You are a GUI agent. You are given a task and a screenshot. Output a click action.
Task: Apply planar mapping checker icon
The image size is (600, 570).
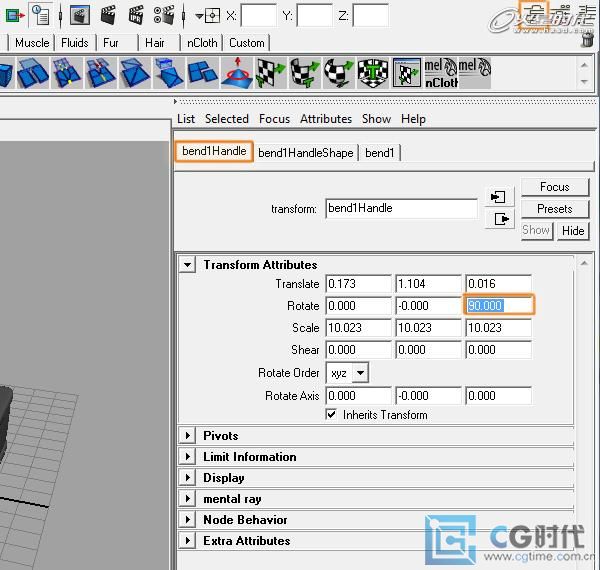point(271,73)
